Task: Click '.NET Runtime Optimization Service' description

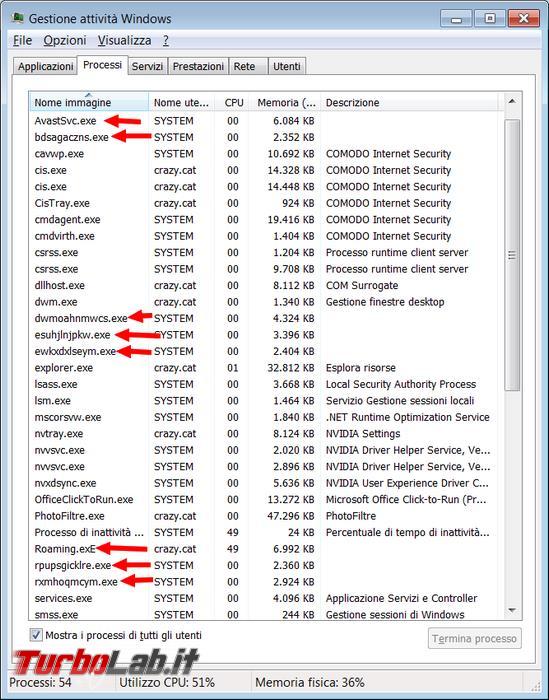Action: click(x=408, y=417)
